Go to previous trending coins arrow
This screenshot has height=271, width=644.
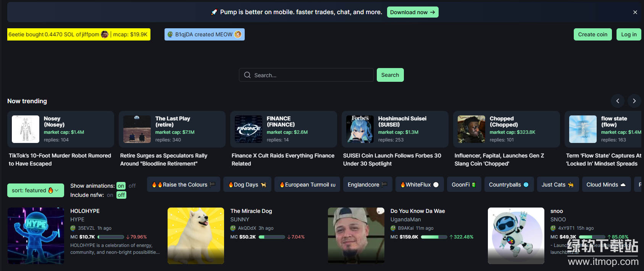pos(618,101)
